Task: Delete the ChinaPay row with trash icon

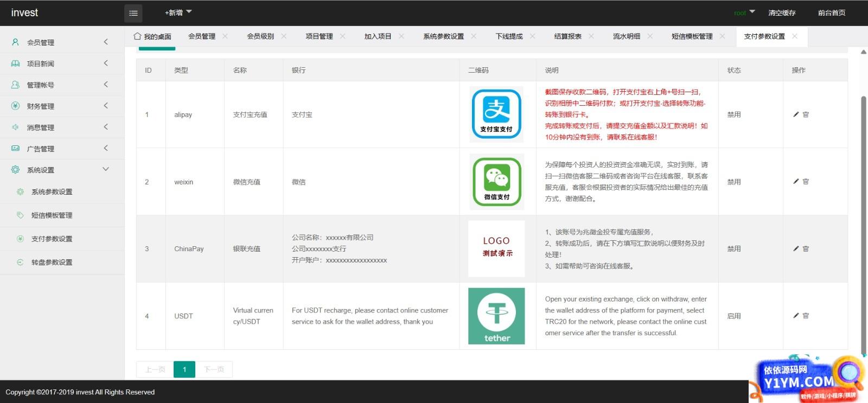Action: point(806,249)
